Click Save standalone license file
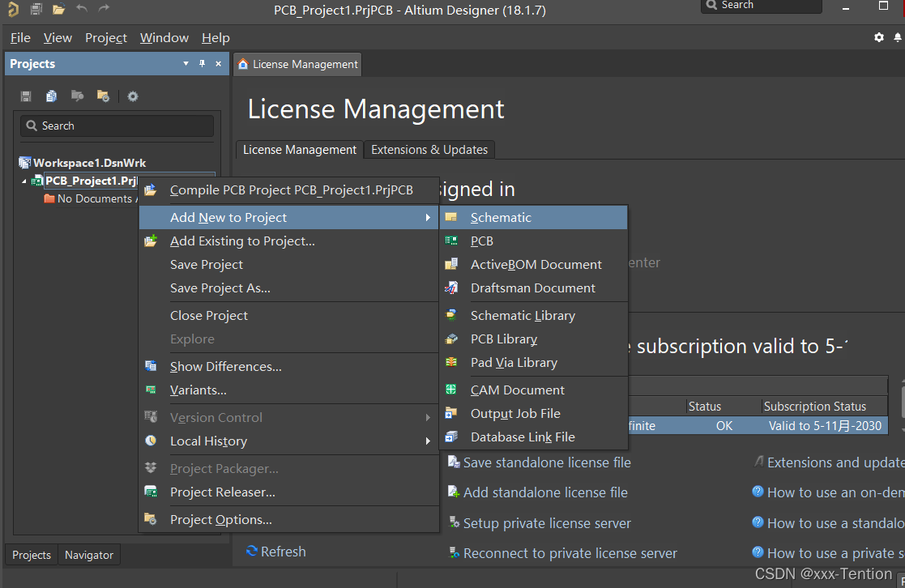The image size is (905, 588). point(540,462)
